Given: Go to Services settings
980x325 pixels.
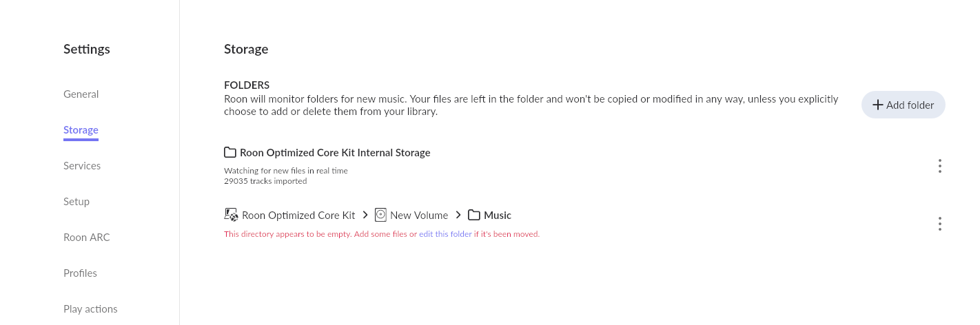Looking at the screenshot, I should tap(82, 166).
